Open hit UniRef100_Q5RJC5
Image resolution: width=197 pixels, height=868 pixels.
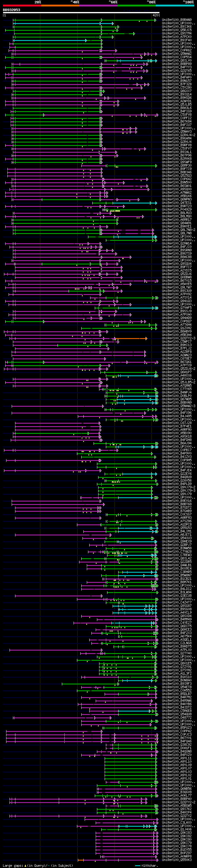pyautogui.click(x=176, y=30)
